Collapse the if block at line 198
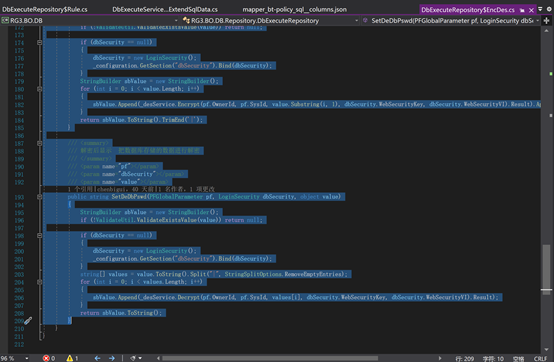The image size is (554, 362). tap(40, 235)
